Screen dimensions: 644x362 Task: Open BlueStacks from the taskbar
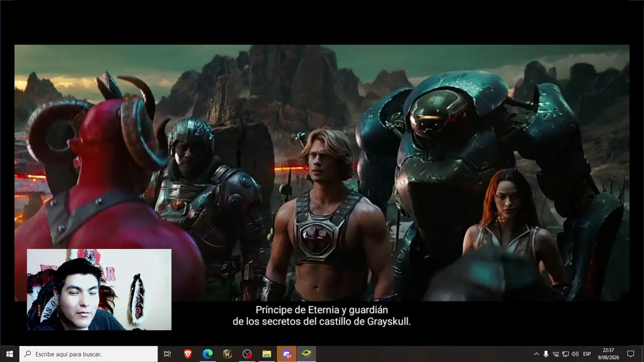pyautogui.click(x=306, y=354)
